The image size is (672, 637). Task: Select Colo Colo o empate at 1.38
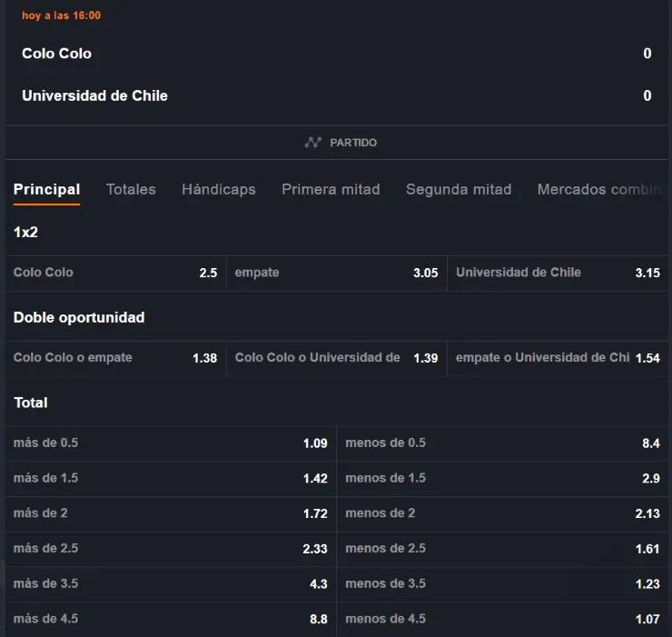tap(115, 358)
